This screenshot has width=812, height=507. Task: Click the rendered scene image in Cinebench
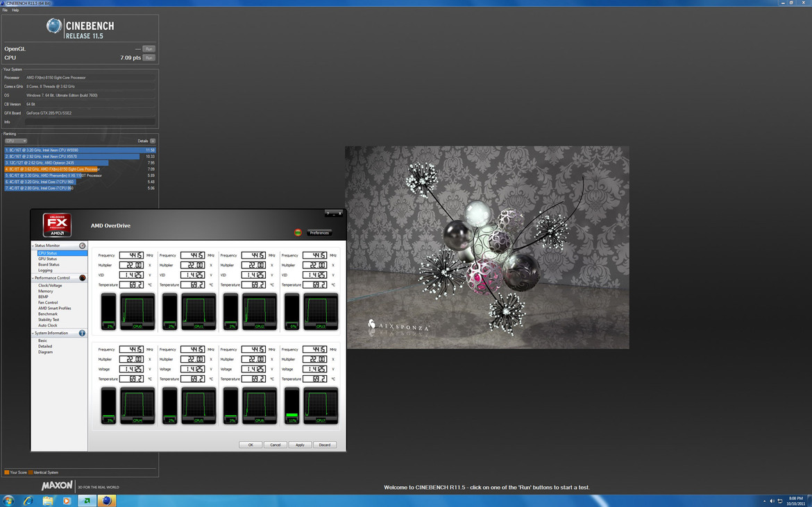click(x=487, y=248)
